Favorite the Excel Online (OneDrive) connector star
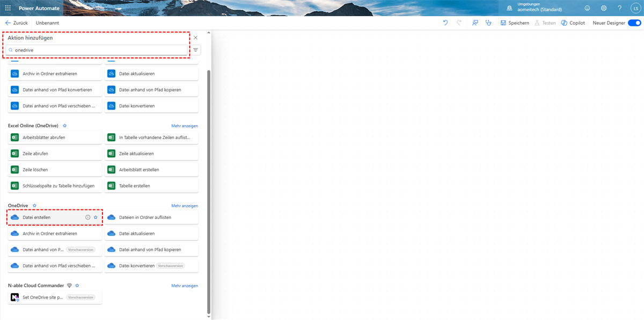This screenshot has height=320, width=644. coord(64,126)
